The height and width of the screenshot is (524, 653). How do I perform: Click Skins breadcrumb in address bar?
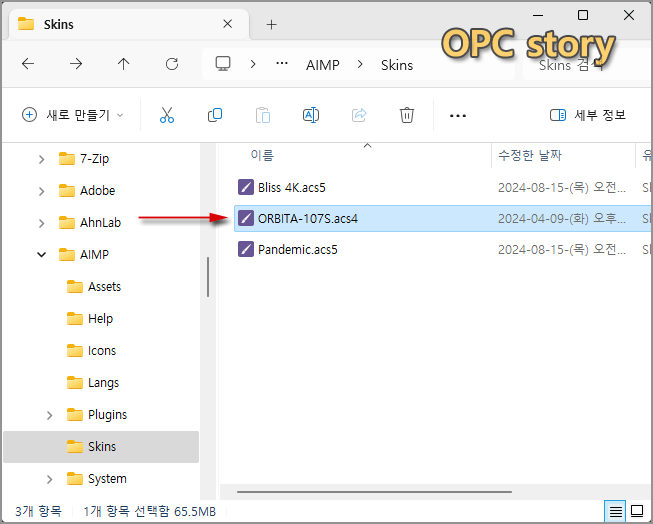click(397, 65)
